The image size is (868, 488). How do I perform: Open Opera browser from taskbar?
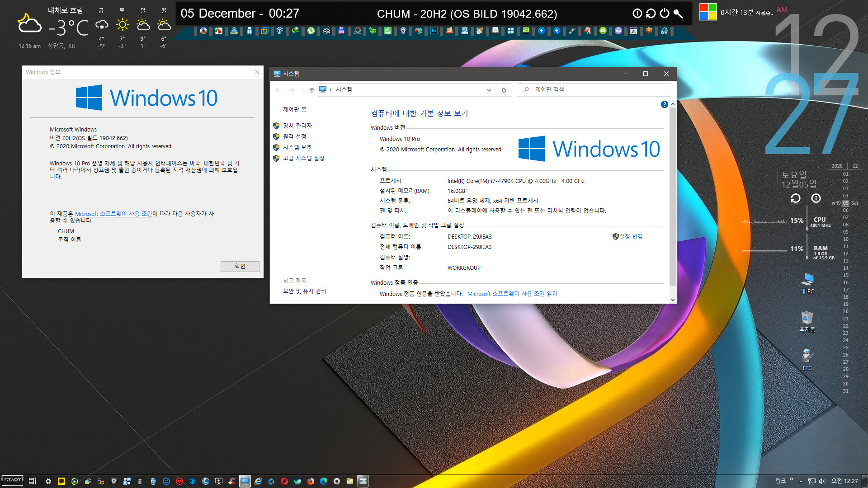pos(284,481)
